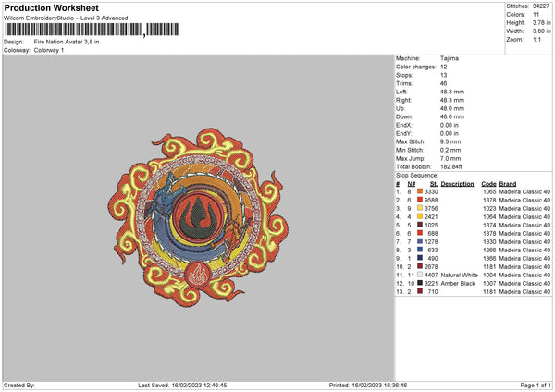This screenshot has height=392, width=555.
Task: Click the Trims value 46
Action: coord(443,83)
